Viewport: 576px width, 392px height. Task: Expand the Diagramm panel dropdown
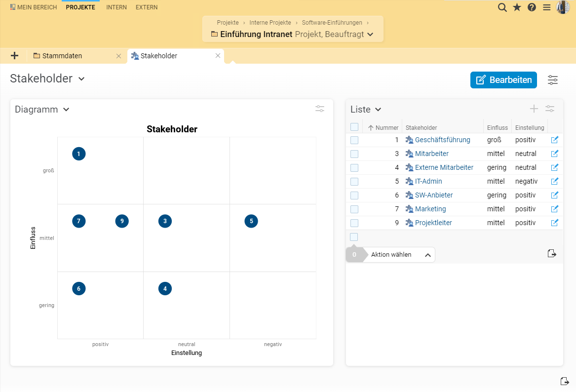[x=66, y=110]
